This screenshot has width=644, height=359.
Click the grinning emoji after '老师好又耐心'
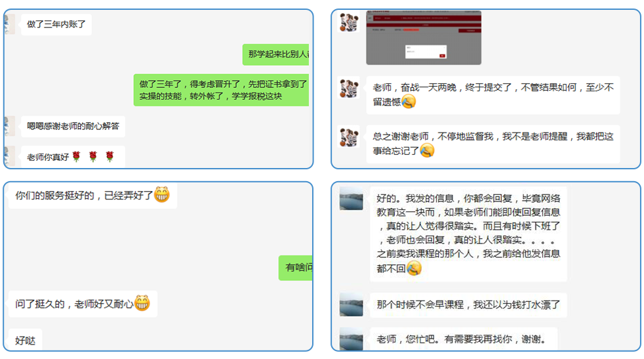pyautogui.click(x=142, y=303)
